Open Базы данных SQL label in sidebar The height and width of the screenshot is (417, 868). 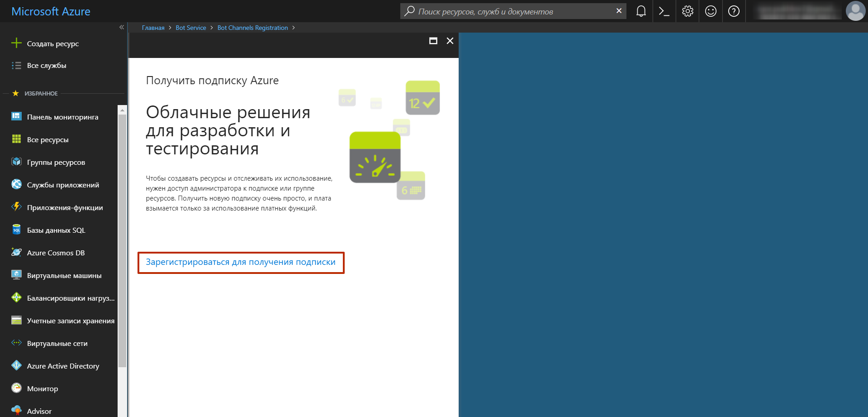click(56, 230)
